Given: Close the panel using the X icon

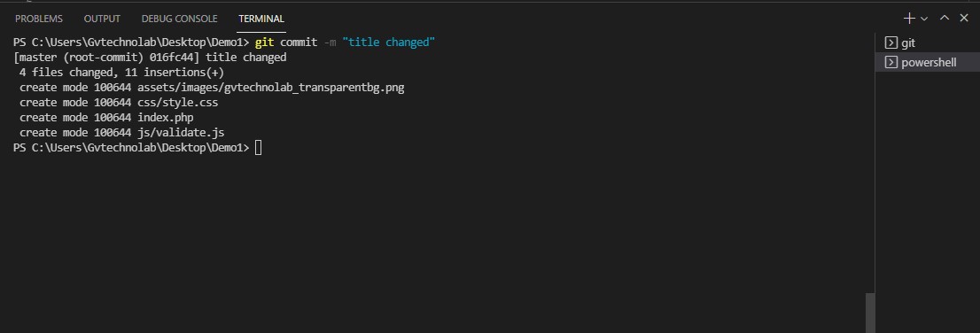Looking at the screenshot, I should [964, 18].
